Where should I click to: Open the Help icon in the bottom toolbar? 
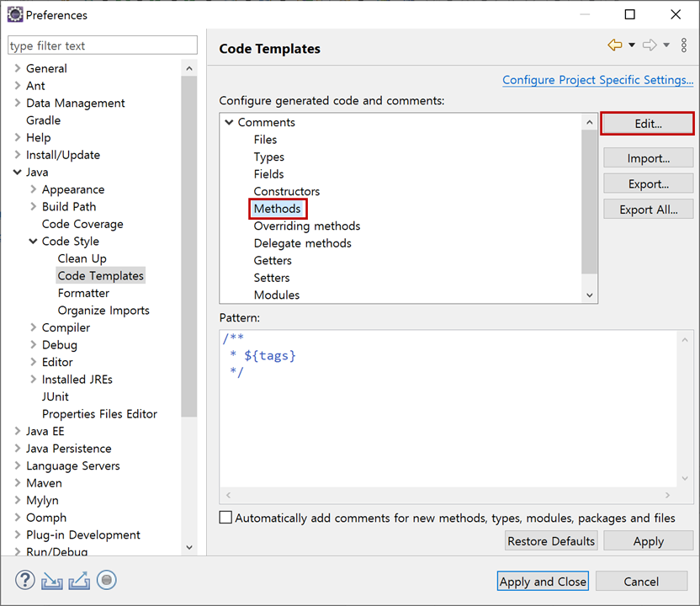(24, 580)
